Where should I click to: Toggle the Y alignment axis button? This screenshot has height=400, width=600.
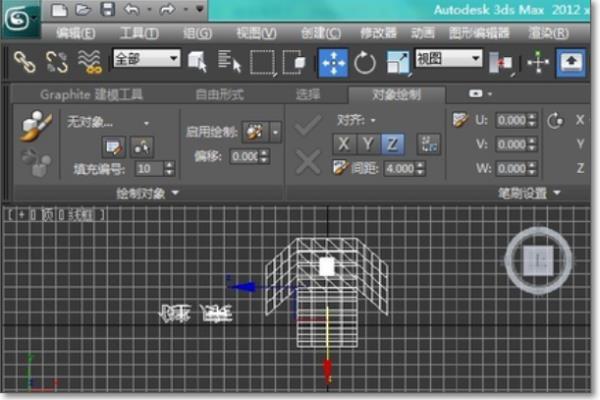(x=368, y=144)
